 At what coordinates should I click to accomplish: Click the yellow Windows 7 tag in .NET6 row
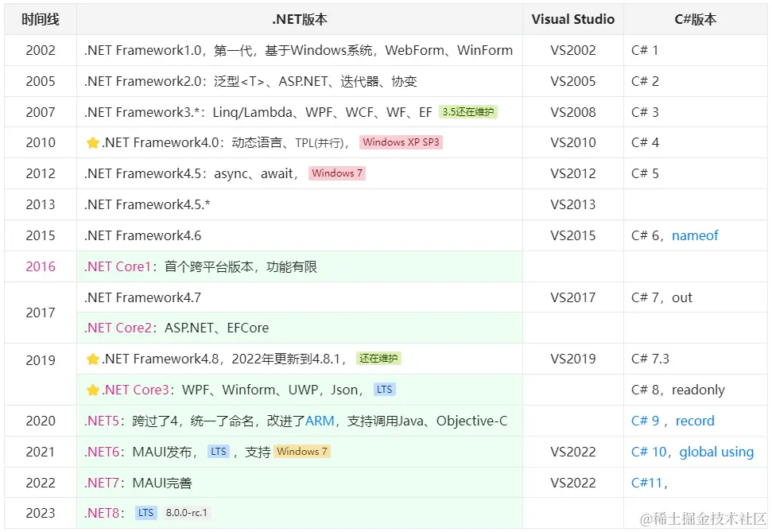pyautogui.click(x=302, y=452)
